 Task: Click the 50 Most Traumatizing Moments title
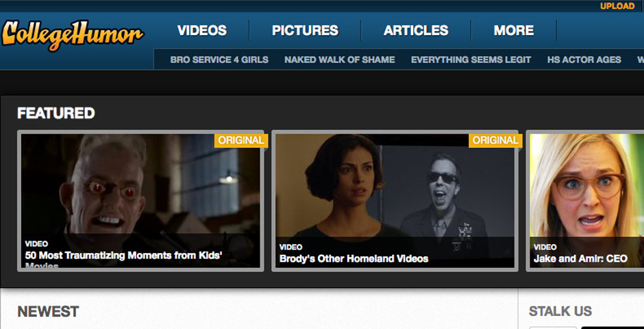[x=123, y=259]
